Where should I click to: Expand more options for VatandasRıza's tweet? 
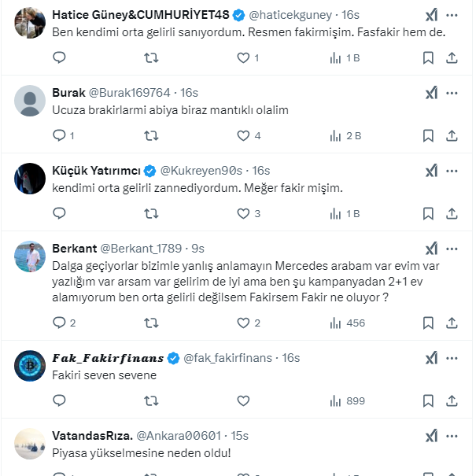point(452,436)
